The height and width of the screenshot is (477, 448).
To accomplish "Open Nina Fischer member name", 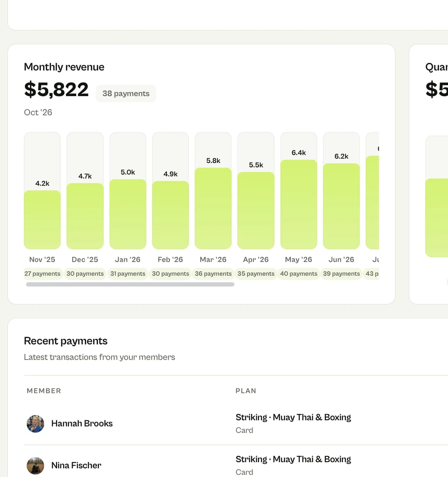I will tap(76, 465).
